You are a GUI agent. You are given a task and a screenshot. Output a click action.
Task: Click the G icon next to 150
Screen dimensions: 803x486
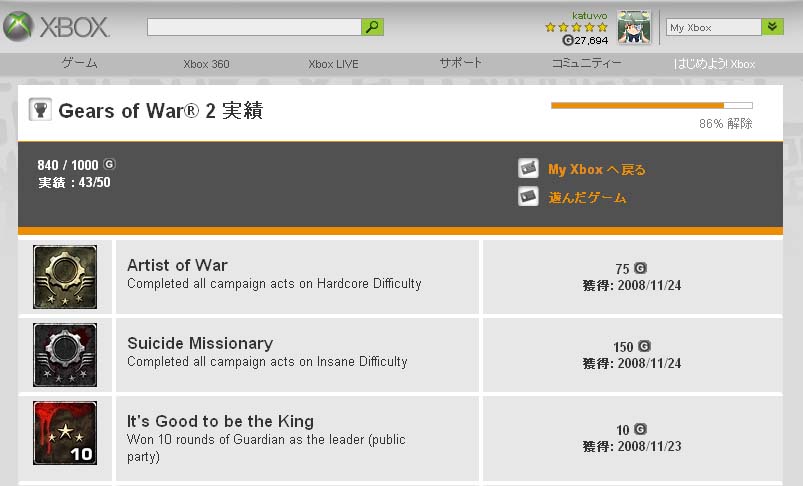coord(644,346)
